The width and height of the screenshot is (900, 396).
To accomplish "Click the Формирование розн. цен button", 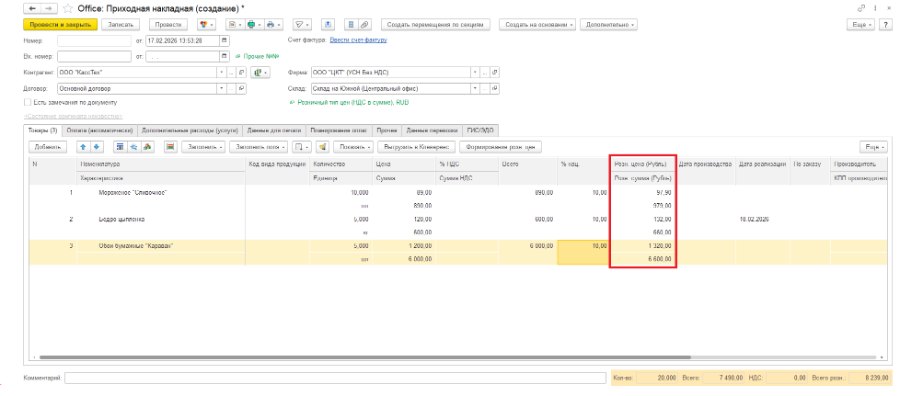I will coord(501,147).
